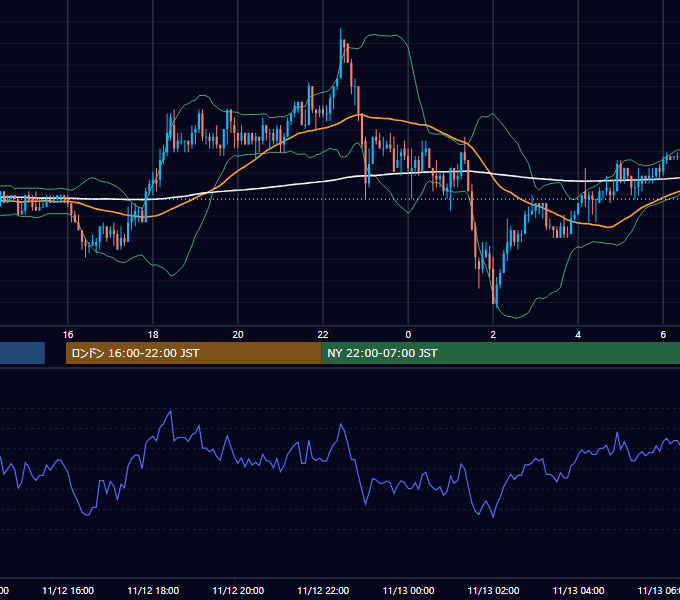Click the 20 hour axis label
Screen dimensions: 680x600
[238, 334]
